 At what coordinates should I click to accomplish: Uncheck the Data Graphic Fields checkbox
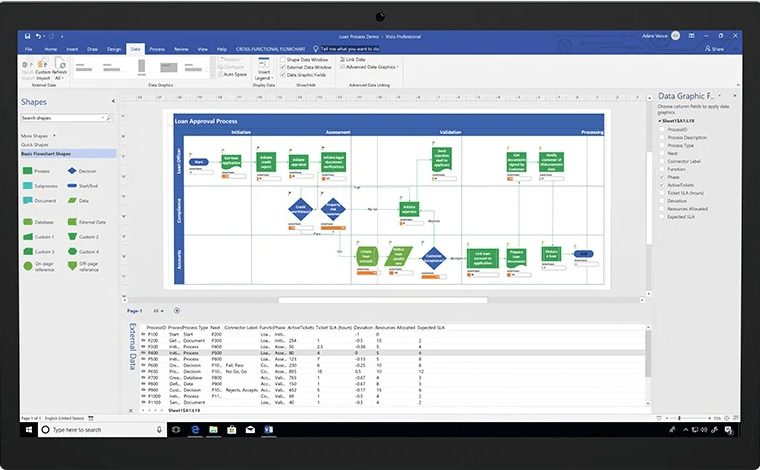pyautogui.click(x=283, y=75)
